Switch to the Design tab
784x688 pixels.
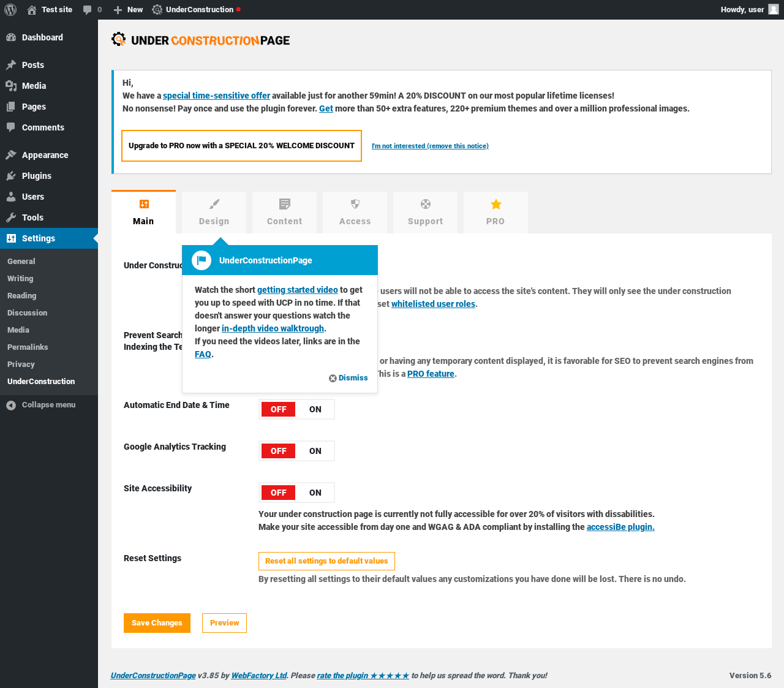214,213
